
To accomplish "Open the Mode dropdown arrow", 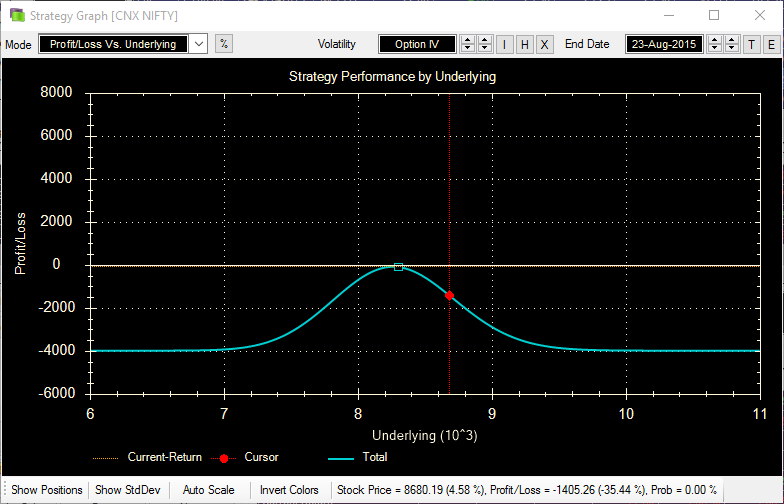I will click(198, 44).
